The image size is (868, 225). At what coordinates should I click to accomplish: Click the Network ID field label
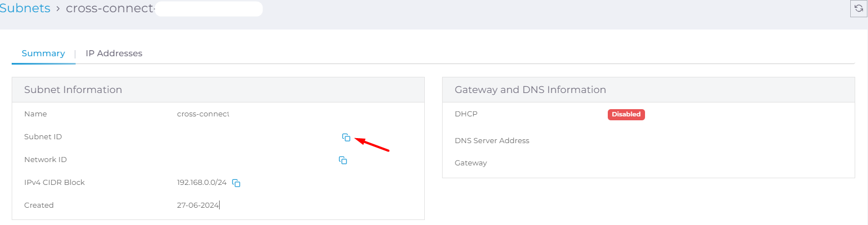(x=46, y=159)
